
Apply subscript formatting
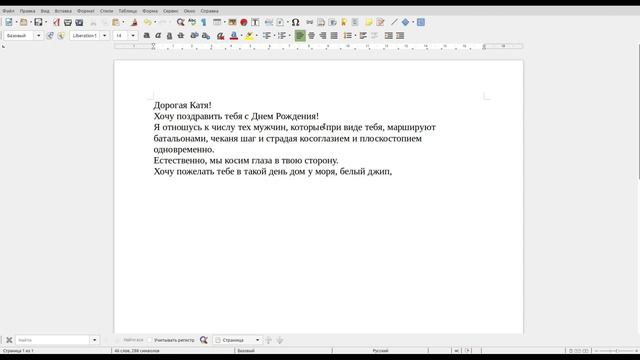pos(206,36)
